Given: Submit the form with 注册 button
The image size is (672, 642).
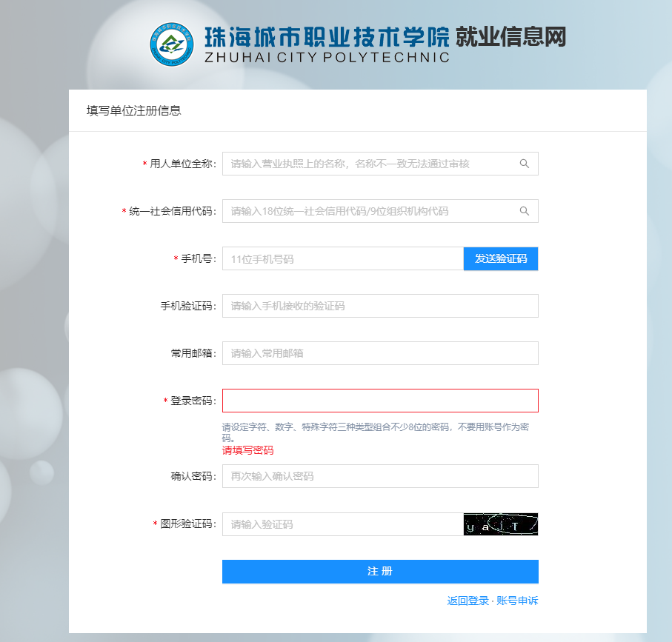Looking at the screenshot, I should coord(380,572).
